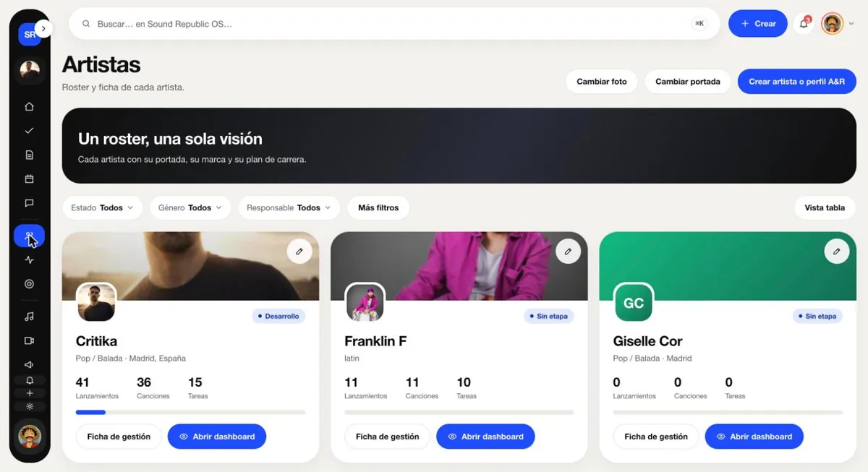Screen dimensions: 868x472
Task: Click the Critika profile photo
Action: point(96,302)
